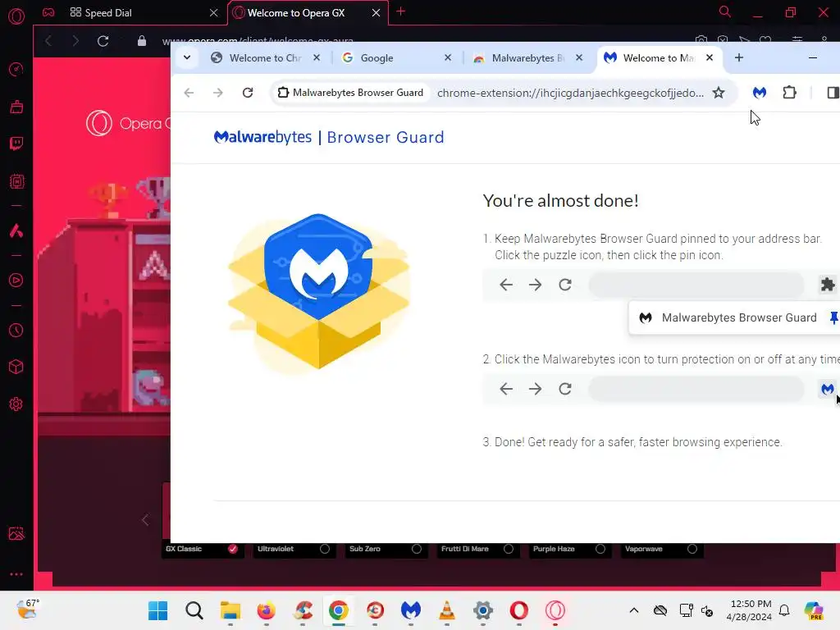Open Twitch panel in Opera sidebar
The image size is (840, 630).
click(16, 144)
